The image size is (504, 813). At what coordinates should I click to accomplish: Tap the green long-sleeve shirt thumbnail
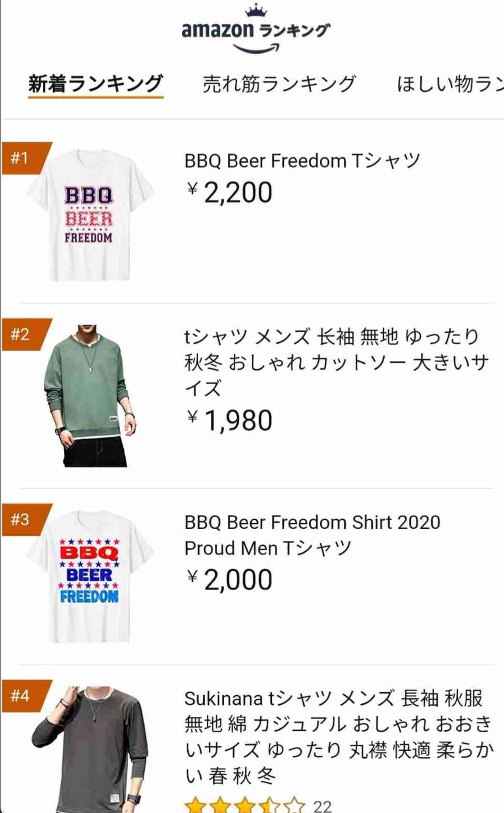(x=89, y=396)
